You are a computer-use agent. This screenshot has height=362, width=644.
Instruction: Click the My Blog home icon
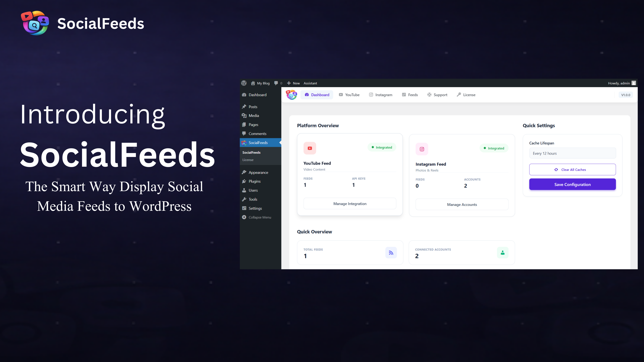tap(253, 83)
